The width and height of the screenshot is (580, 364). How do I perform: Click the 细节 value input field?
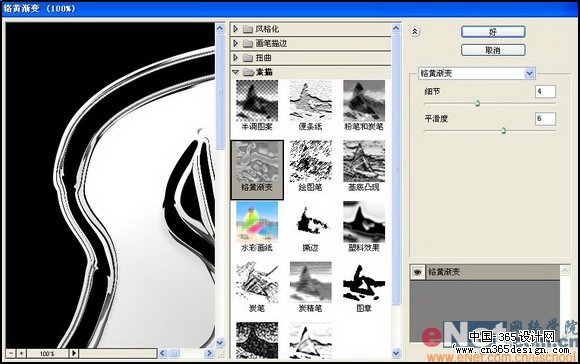pyautogui.click(x=545, y=91)
